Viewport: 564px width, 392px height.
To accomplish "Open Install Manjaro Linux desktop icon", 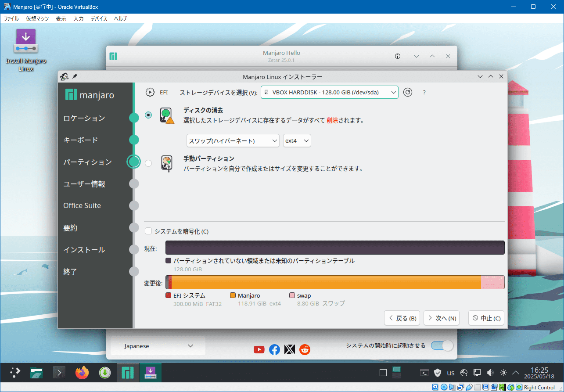I will (x=26, y=50).
